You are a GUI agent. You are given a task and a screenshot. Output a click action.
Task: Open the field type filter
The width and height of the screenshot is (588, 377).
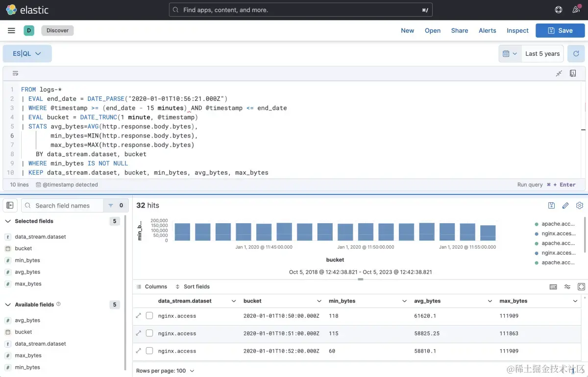point(116,206)
